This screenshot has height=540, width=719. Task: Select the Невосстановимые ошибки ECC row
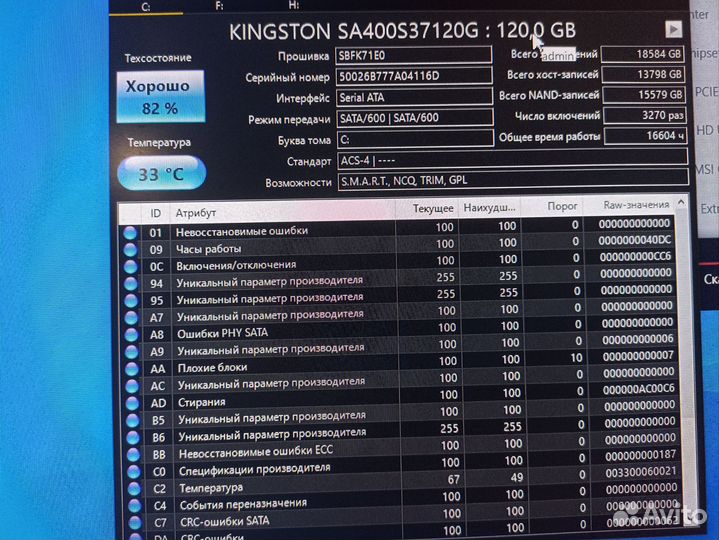coord(403,448)
